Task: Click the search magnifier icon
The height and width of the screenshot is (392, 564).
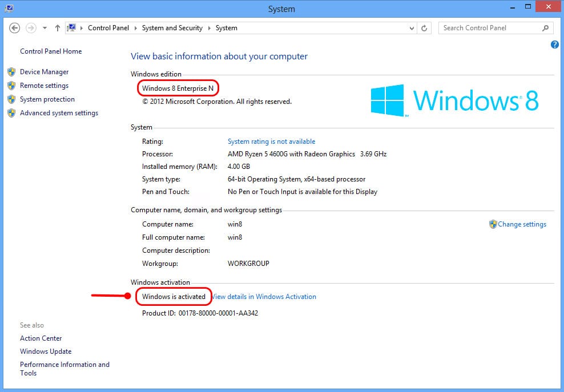Action: [546, 28]
